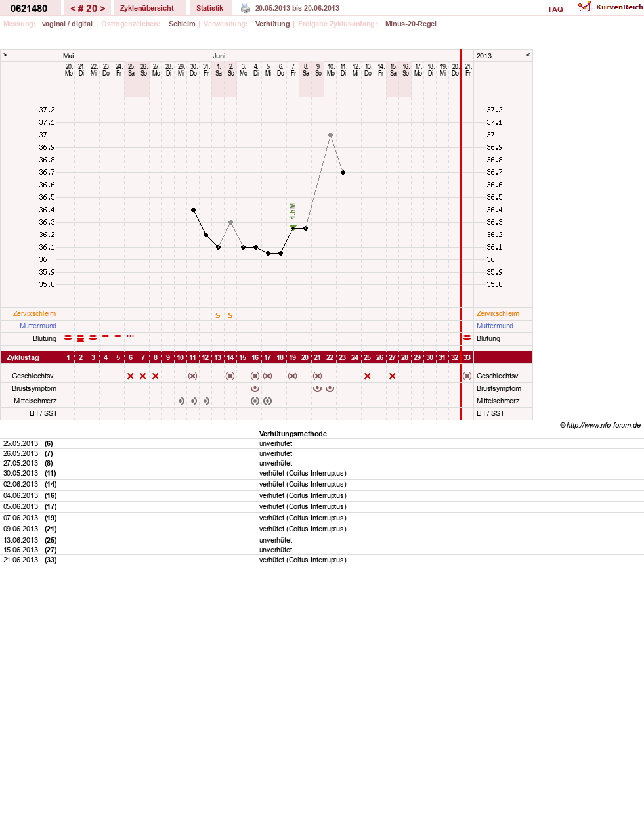Image resolution: width=644 pixels, height=827 pixels.
Task: Click the red X intercourse mark on day 27
Action: pyautogui.click(x=392, y=376)
